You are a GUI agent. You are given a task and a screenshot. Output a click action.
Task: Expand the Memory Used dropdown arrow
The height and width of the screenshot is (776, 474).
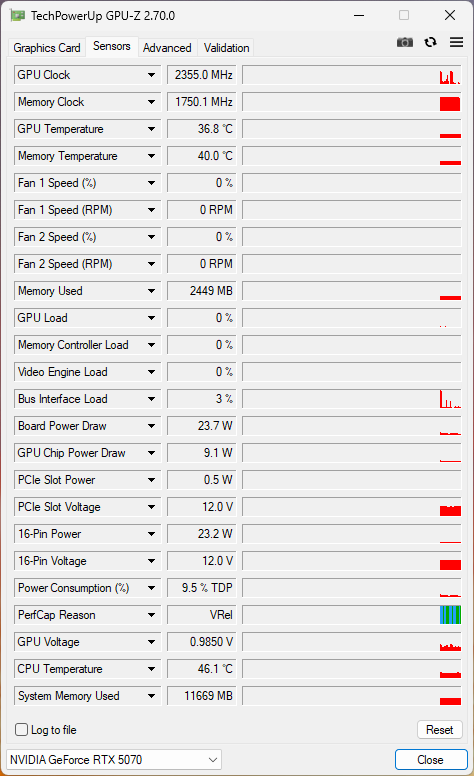tap(151, 291)
